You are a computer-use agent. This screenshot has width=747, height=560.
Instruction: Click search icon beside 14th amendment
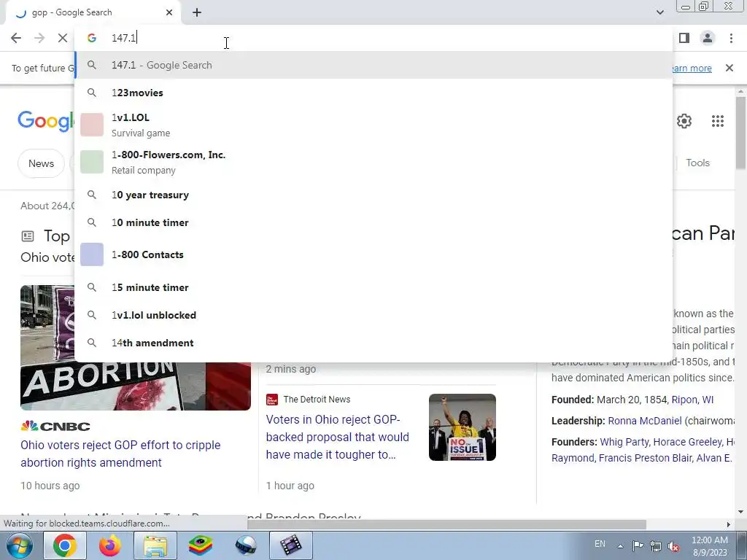92,343
